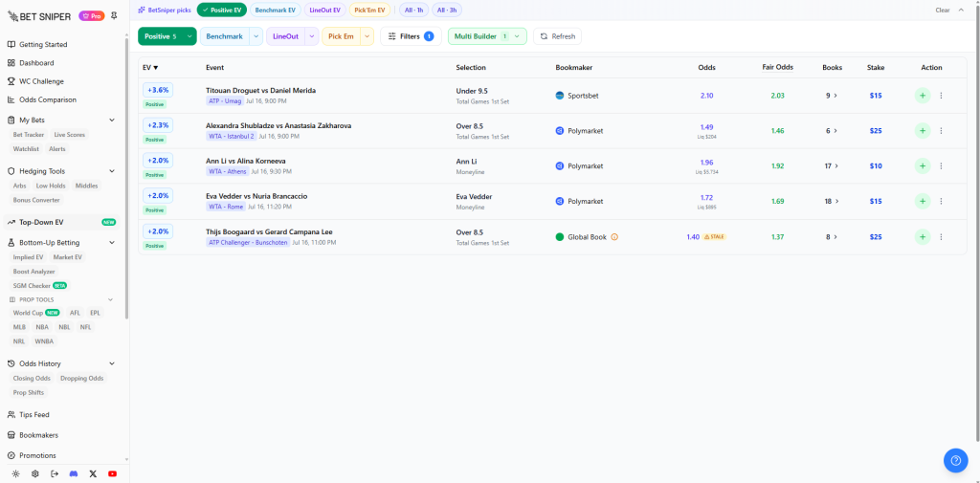Open the Positive 5 dropdown arrow
The height and width of the screenshot is (483, 980).
tap(189, 36)
